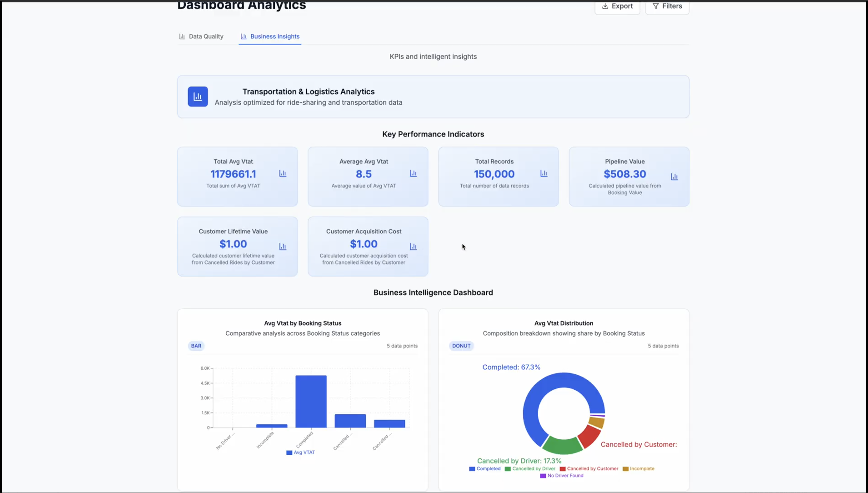Click 'KPIs and intelligent insights' subtitle
The image size is (868, 493).
point(433,57)
